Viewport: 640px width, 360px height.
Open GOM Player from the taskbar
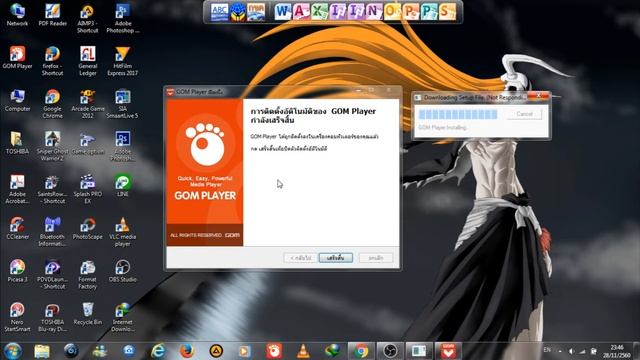tap(274, 351)
